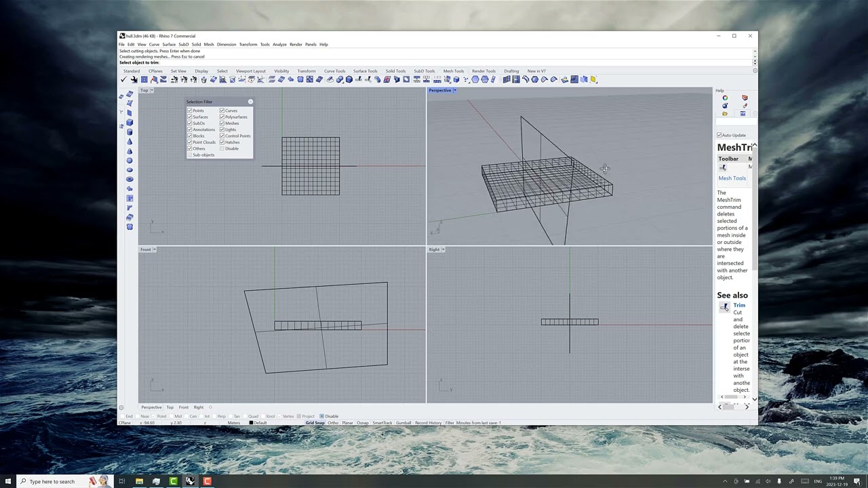Image resolution: width=868 pixels, height=488 pixels.
Task: Click Record History in status bar
Action: pyautogui.click(x=428, y=423)
